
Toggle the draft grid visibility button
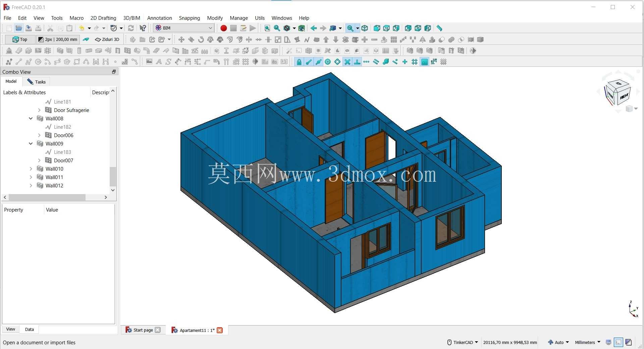click(x=443, y=62)
